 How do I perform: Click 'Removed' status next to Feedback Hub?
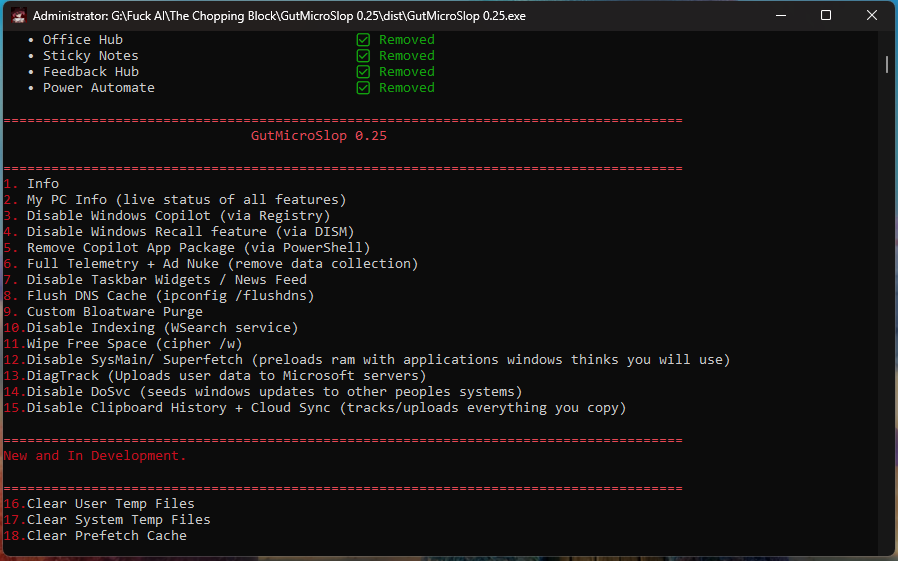coord(407,72)
